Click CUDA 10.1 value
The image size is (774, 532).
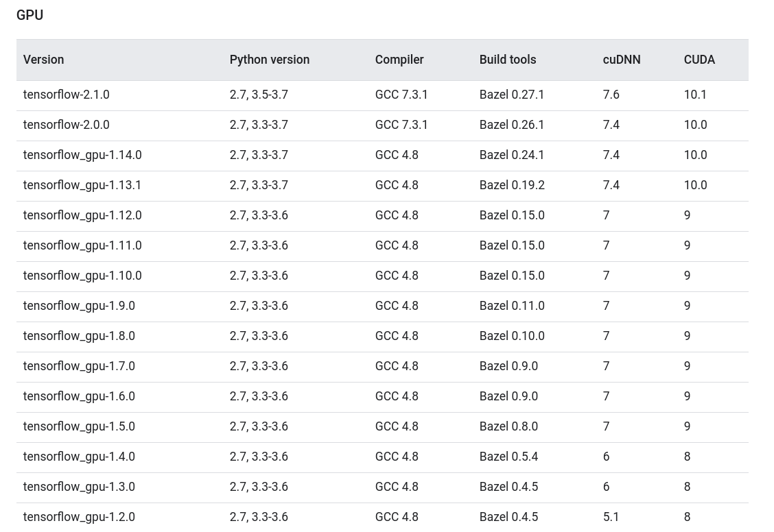tap(695, 95)
